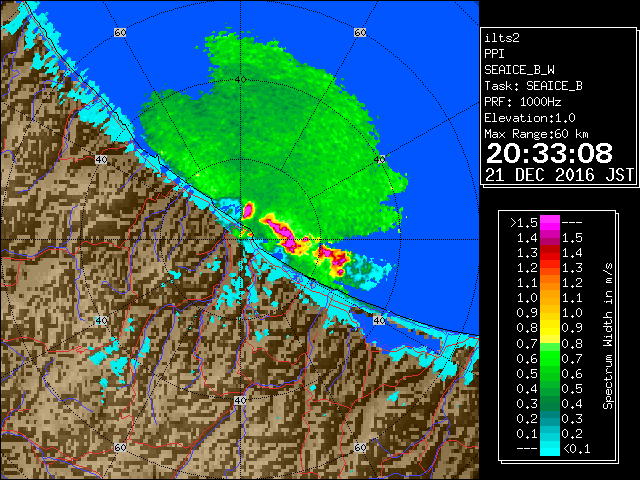The image size is (640, 480).
Task: Click the 'Spectrum Width in m/s' legend title
Action: coord(608,336)
